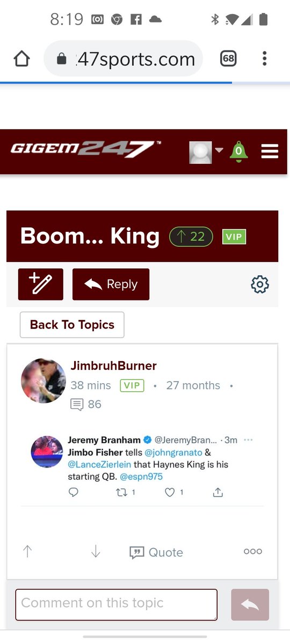This screenshot has height=644, width=290.
Task: Quote JimbruhBurner's post
Action: coord(156,552)
